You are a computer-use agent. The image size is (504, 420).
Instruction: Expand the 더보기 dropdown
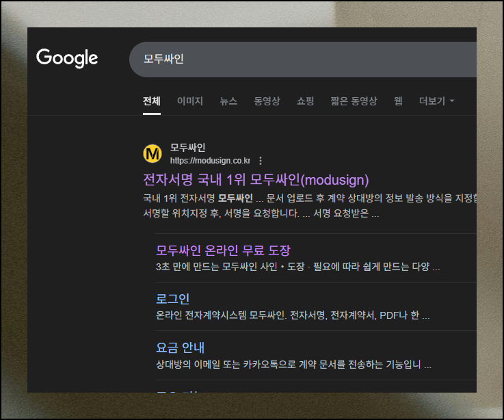[x=436, y=101]
